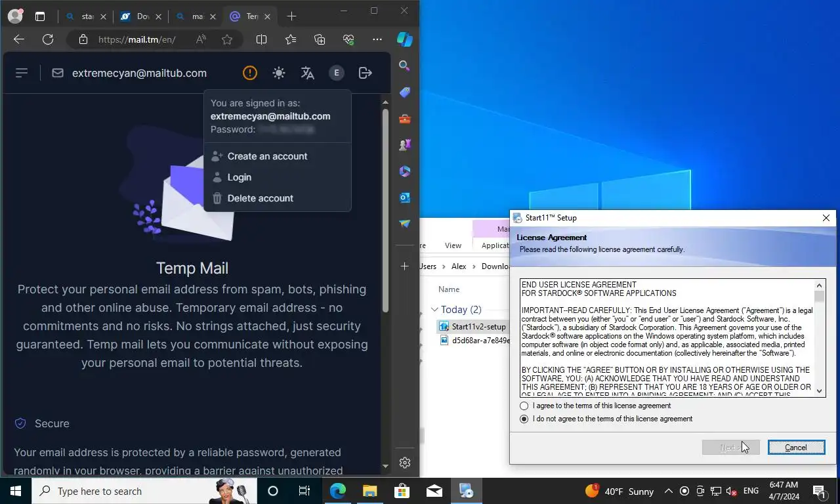Open the Windows Start menu
The image size is (840, 504).
(16, 491)
